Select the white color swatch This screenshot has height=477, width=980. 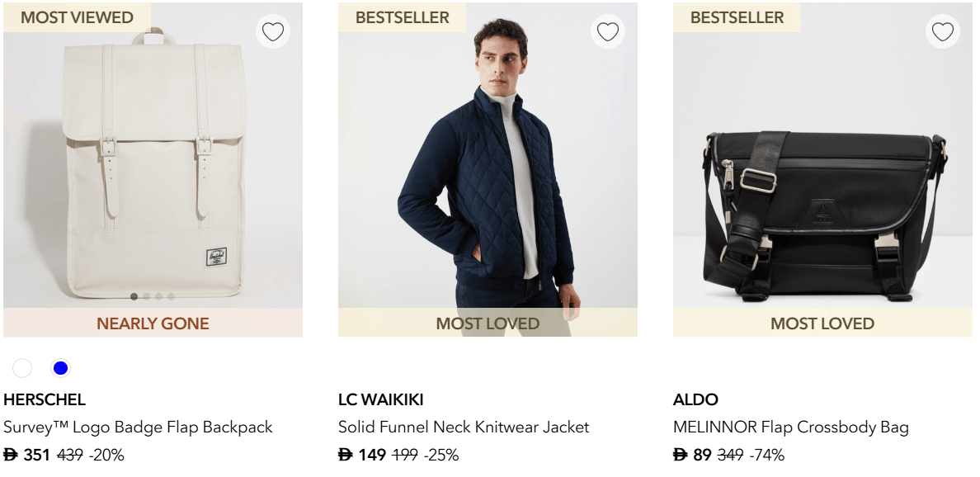22,368
